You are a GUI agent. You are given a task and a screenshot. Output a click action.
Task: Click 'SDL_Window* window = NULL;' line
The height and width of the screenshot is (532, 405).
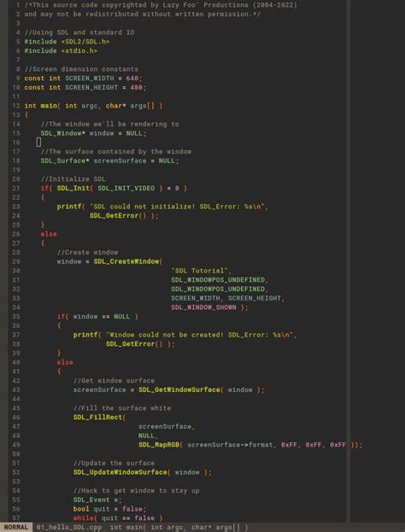[93, 133]
